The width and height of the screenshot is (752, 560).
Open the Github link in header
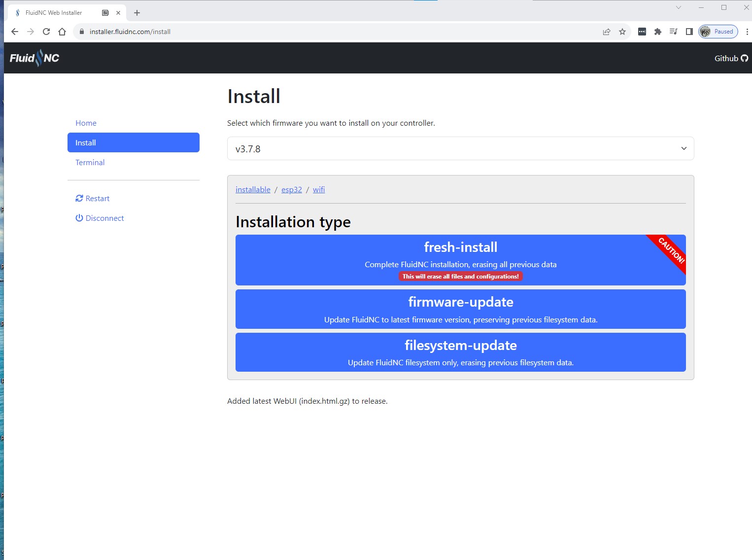point(731,58)
